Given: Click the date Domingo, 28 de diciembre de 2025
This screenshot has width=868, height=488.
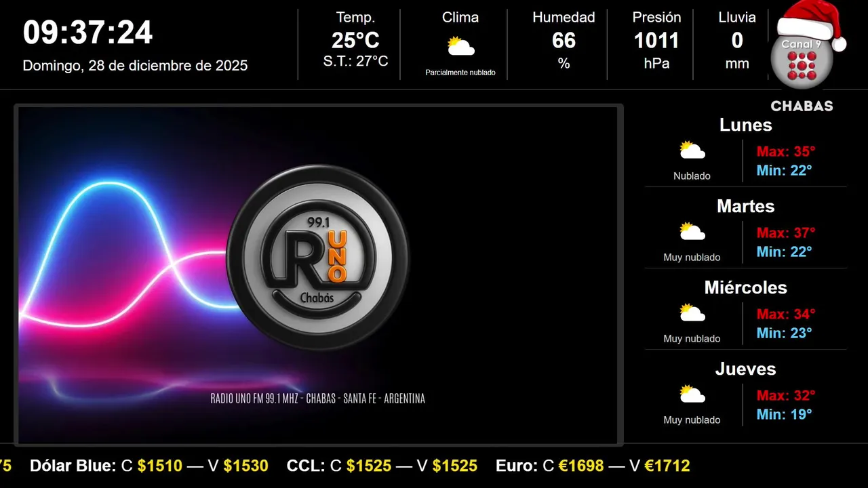Looking at the screenshot, I should (x=136, y=66).
